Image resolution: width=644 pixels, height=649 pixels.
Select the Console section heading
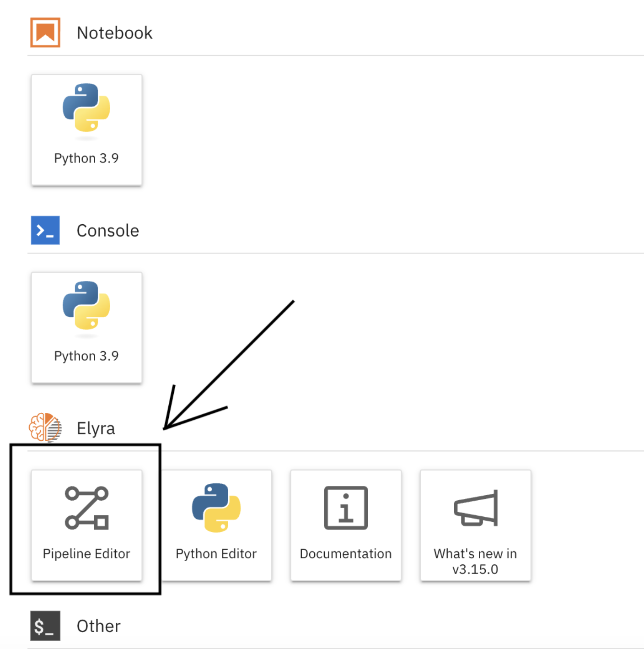pyautogui.click(x=107, y=231)
